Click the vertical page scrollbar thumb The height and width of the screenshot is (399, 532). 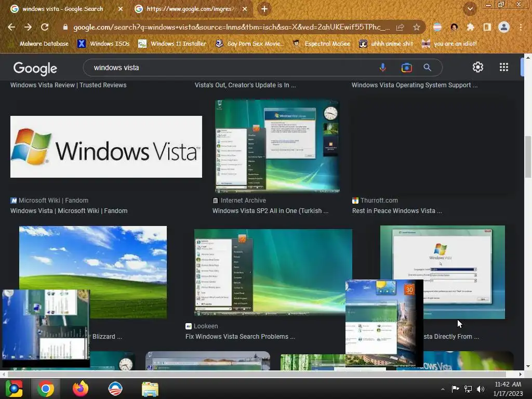click(528, 156)
